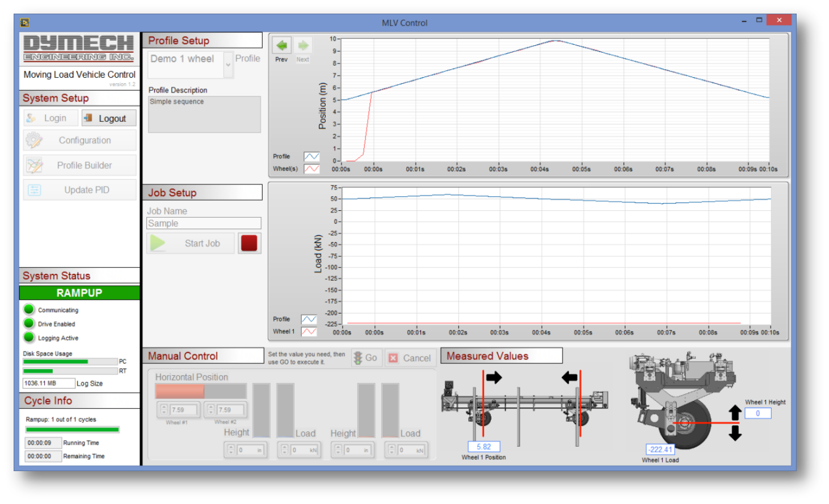The image size is (829, 504).
Task: Click the Prev green arrow above the position graph
Action: [281, 45]
